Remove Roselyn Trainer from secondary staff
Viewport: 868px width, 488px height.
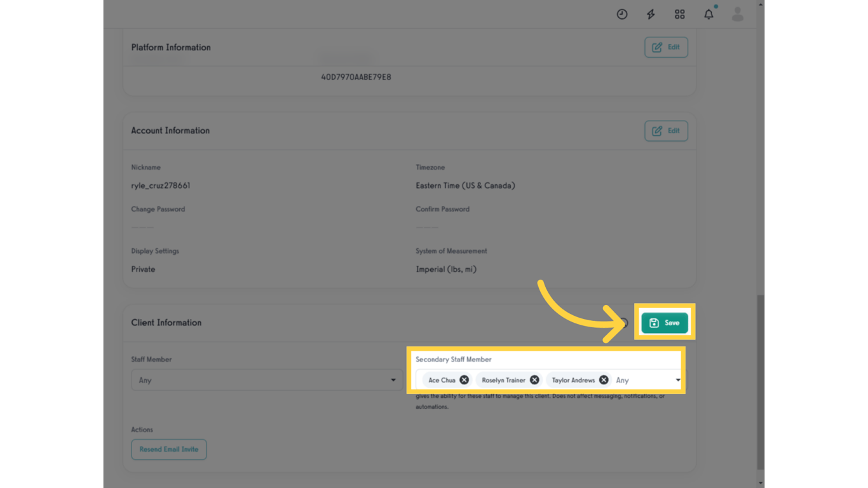[x=534, y=380]
